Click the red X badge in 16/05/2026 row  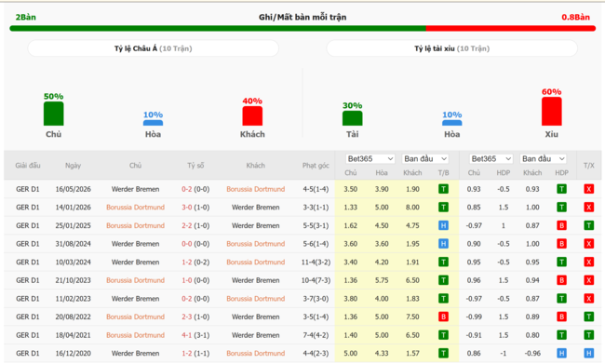click(x=589, y=189)
